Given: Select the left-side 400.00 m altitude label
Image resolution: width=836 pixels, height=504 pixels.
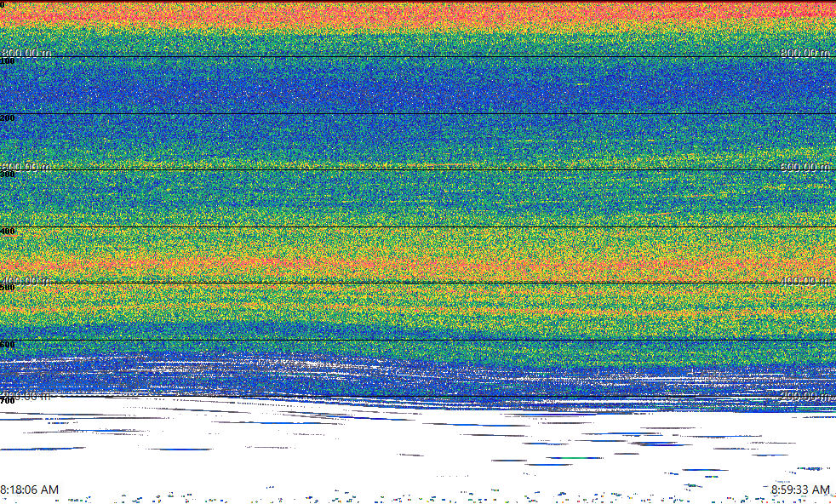Looking at the screenshot, I should click(x=26, y=281).
